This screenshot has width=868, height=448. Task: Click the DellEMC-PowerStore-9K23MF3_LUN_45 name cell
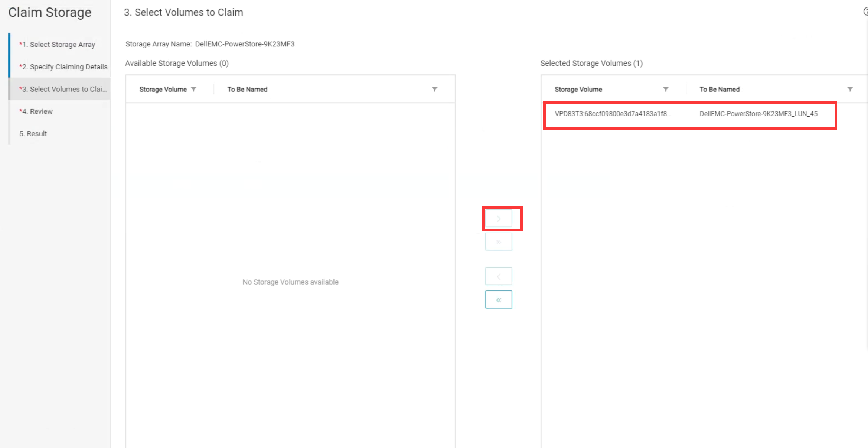[x=758, y=114]
